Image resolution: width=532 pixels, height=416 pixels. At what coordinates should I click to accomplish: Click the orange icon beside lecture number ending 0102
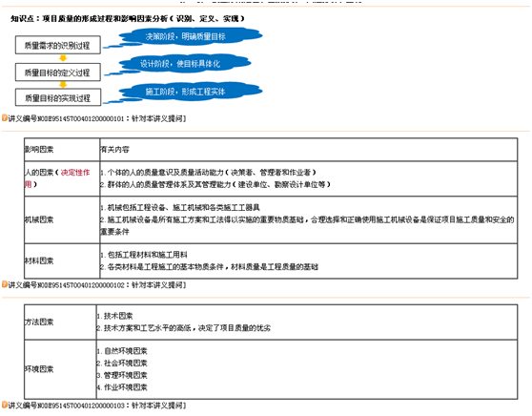pyautogui.click(x=5, y=284)
